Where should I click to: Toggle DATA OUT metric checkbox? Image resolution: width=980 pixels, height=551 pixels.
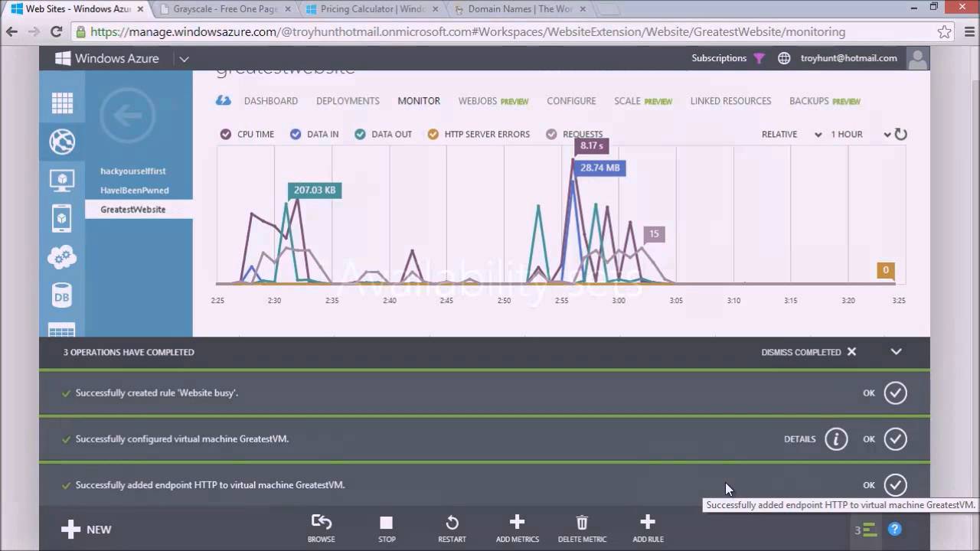(x=360, y=134)
